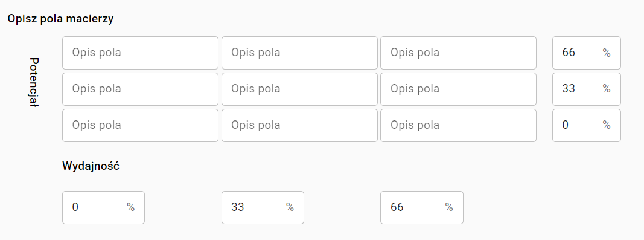
Task: Click percent sign in Potencjał 66 field
Action: [x=607, y=53]
